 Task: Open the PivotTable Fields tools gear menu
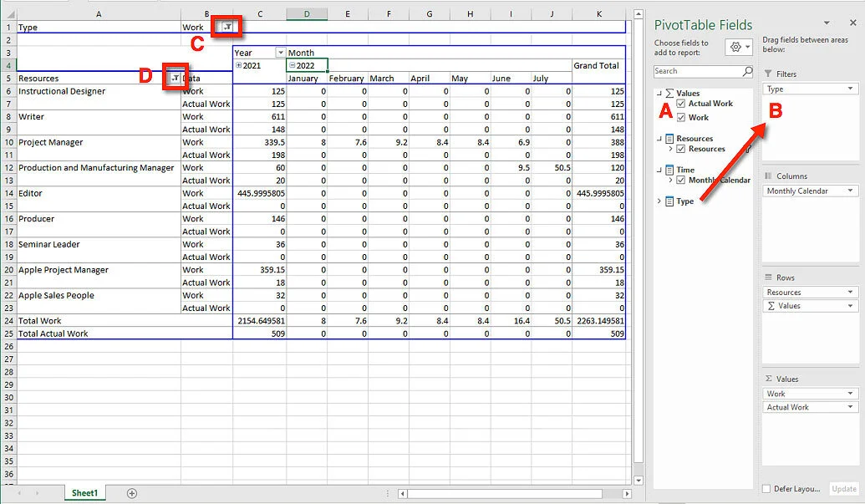tap(739, 48)
